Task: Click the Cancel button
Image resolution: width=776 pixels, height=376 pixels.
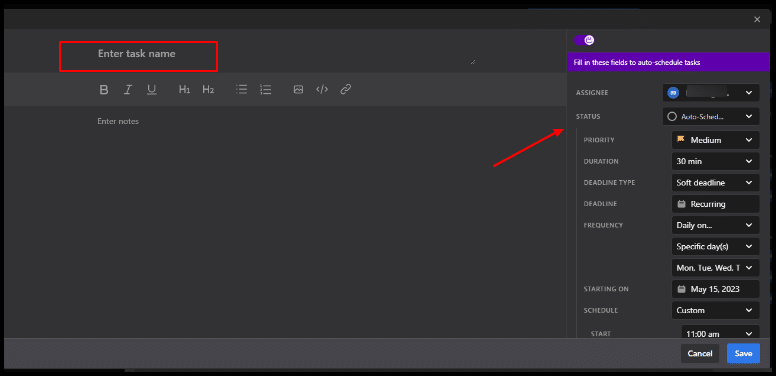Action: (700, 353)
